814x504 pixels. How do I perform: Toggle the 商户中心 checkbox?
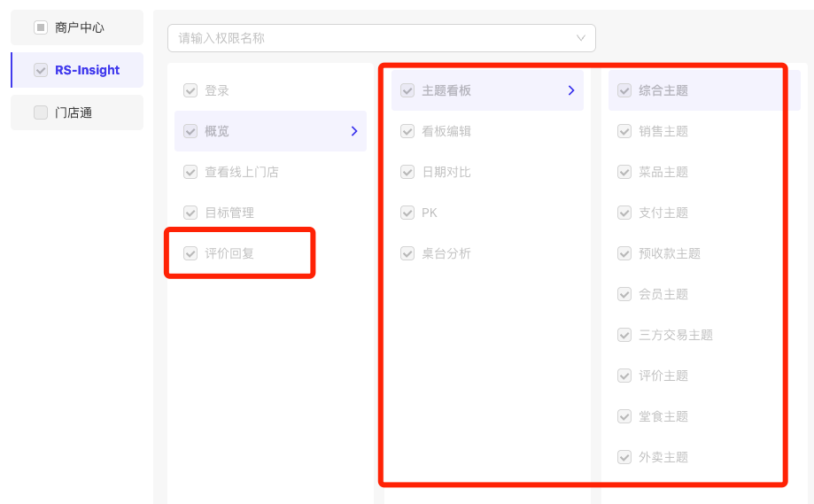coord(41,27)
